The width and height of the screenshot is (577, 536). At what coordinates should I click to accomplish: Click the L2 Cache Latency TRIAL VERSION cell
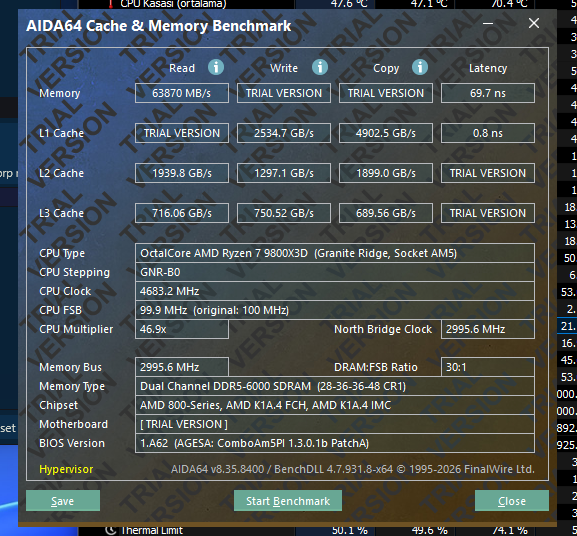click(x=488, y=173)
